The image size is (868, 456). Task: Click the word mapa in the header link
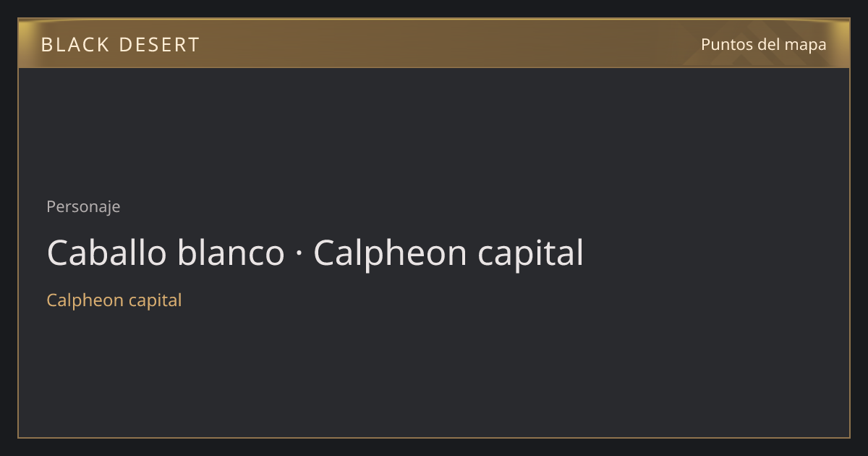coord(805,45)
